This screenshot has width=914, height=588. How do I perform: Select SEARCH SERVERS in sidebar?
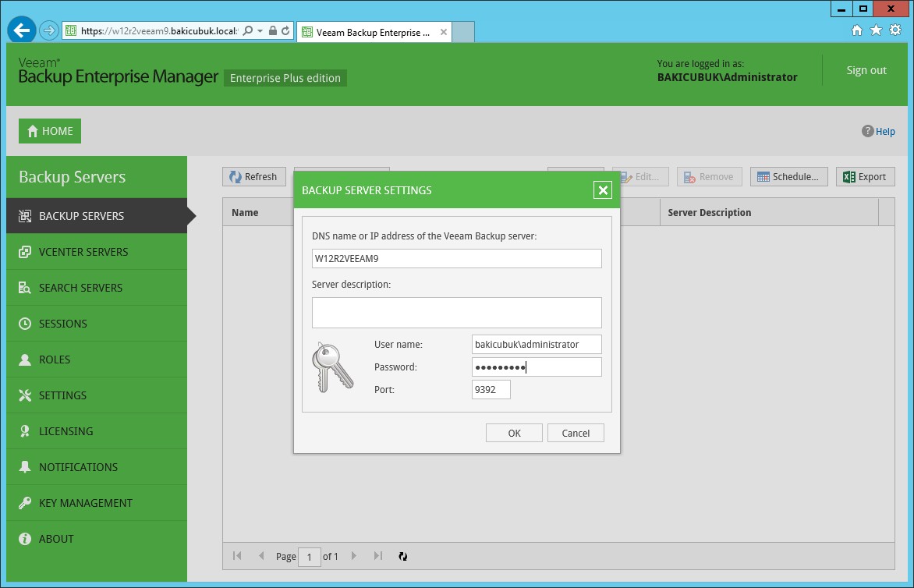point(97,288)
